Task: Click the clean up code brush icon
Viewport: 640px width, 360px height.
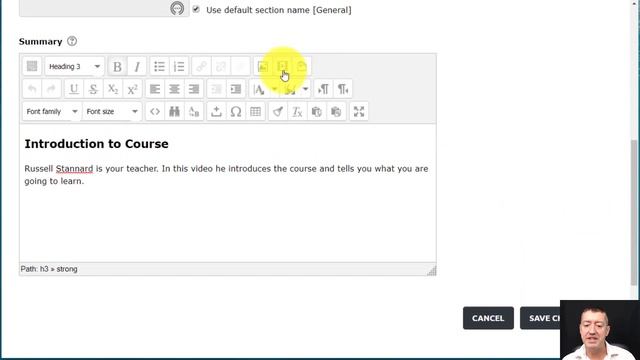Action: (x=278, y=111)
